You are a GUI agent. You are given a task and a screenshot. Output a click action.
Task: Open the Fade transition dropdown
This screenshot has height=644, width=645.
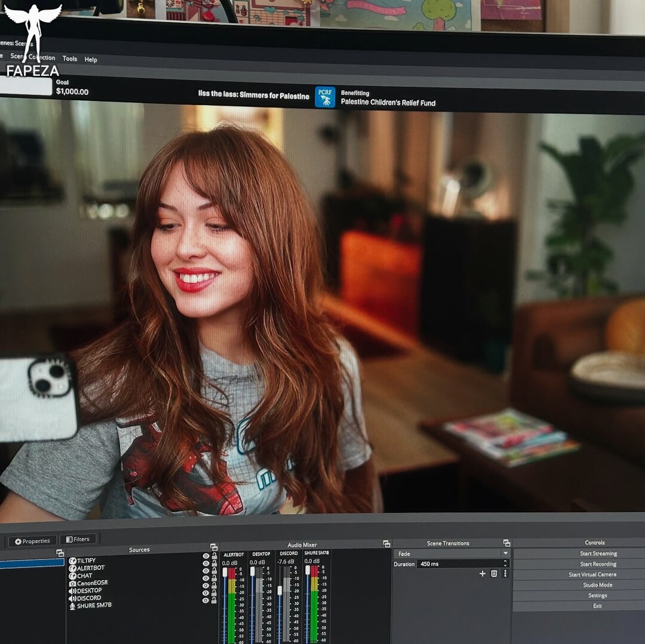451,554
